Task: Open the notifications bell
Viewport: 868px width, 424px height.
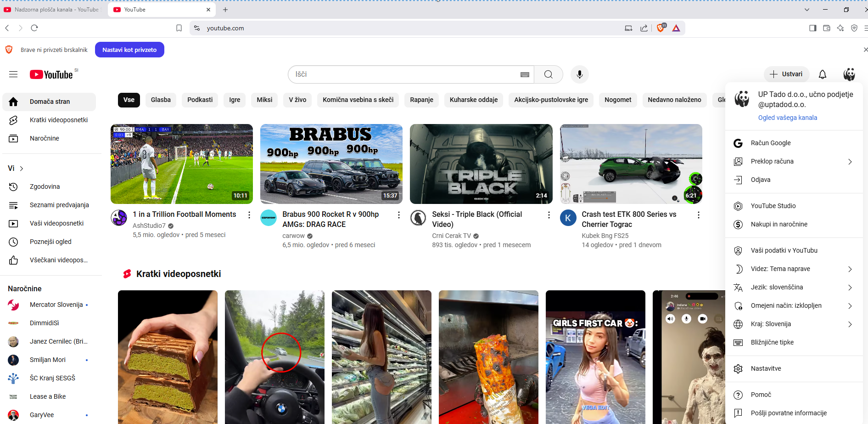Action: [x=822, y=74]
